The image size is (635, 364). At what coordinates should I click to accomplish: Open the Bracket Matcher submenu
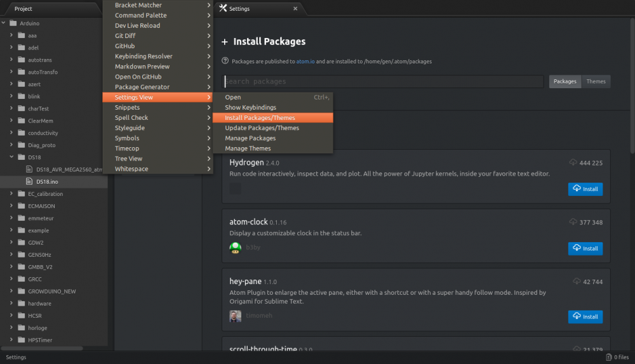[x=158, y=5]
